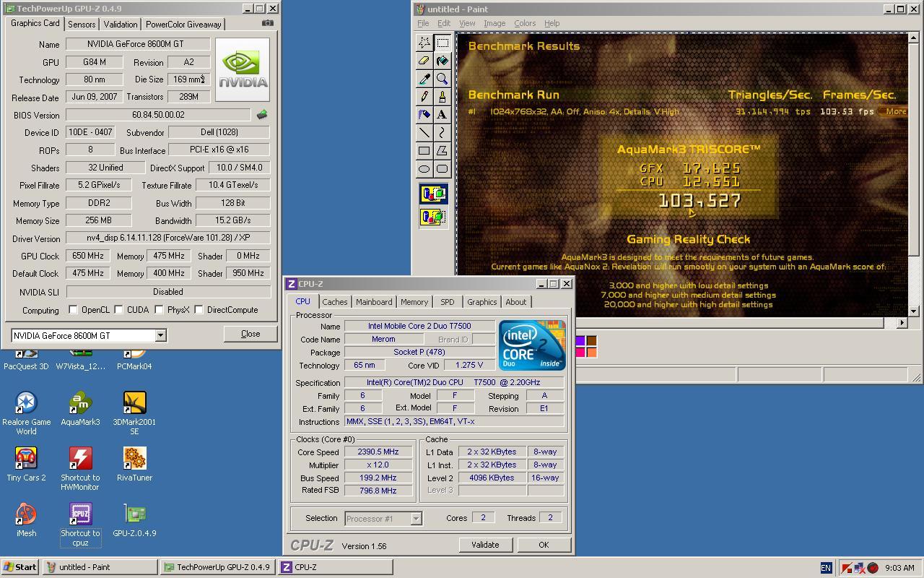
Task: Select opaque selection mode option in Paint
Action: tap(433, 194)
